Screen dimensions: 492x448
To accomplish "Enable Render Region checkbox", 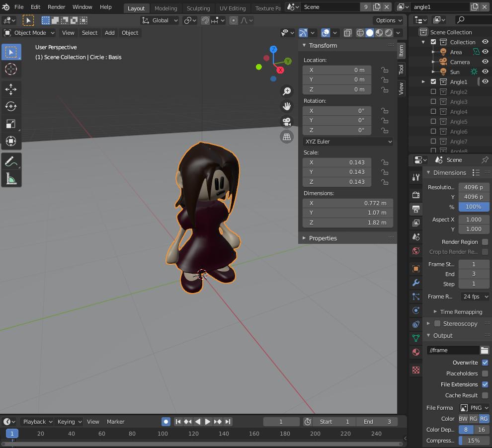I will [485, 242].
